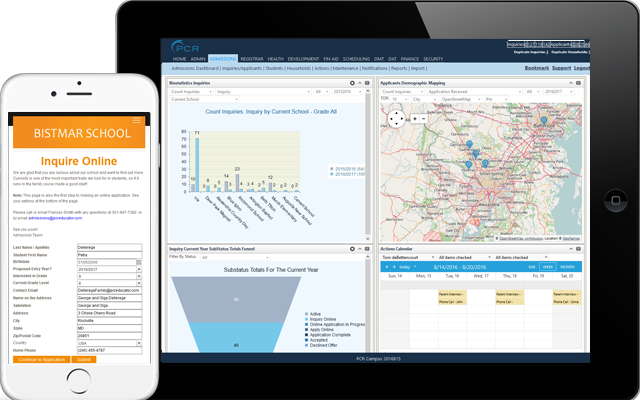
Task: Click the Support link
Action: [x=561, y=68]
